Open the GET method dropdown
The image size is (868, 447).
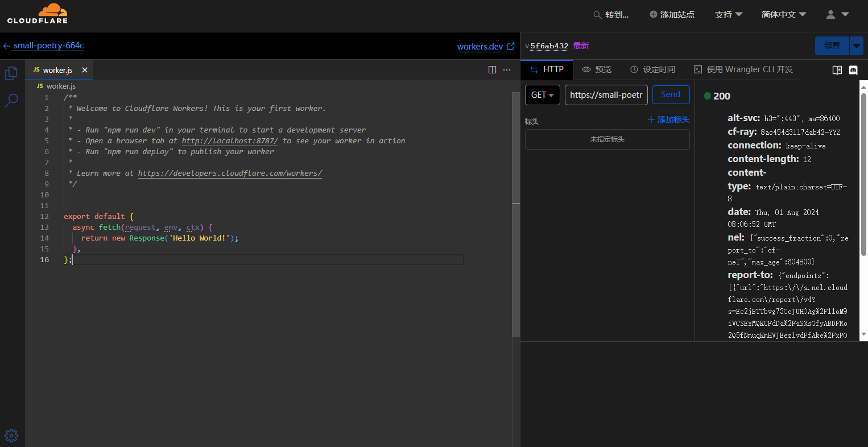pyautogui.click(x=543, y=95)
